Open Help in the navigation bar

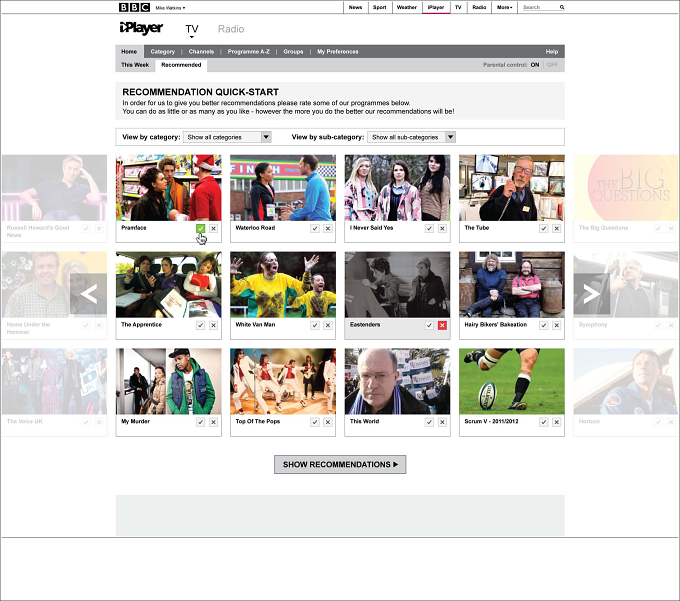[x=552, y=52]
